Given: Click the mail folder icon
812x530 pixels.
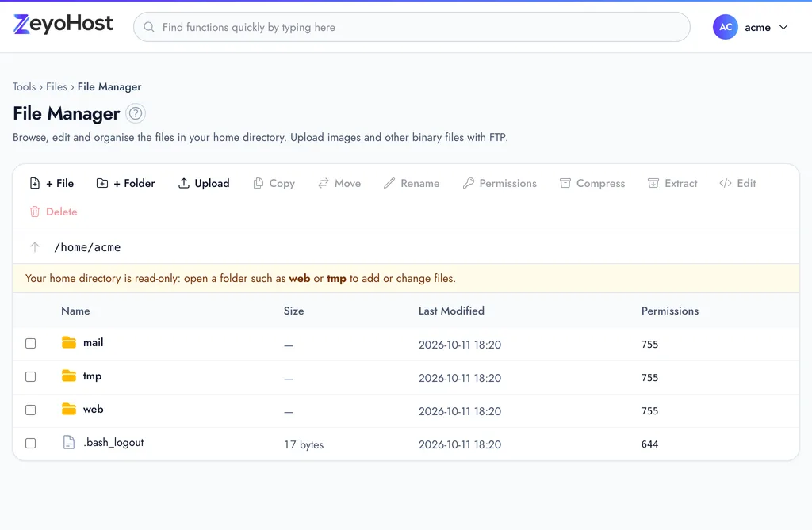Looking at the screenshot, I should click(69, 342).
